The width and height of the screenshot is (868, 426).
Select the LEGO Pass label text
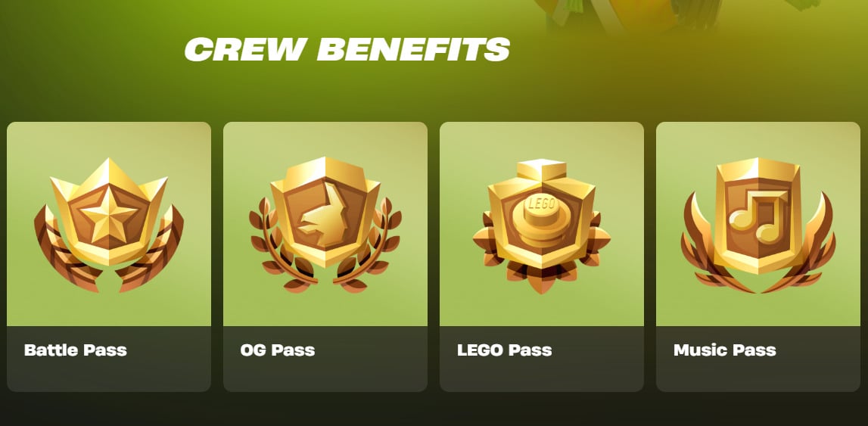point(505,350)
